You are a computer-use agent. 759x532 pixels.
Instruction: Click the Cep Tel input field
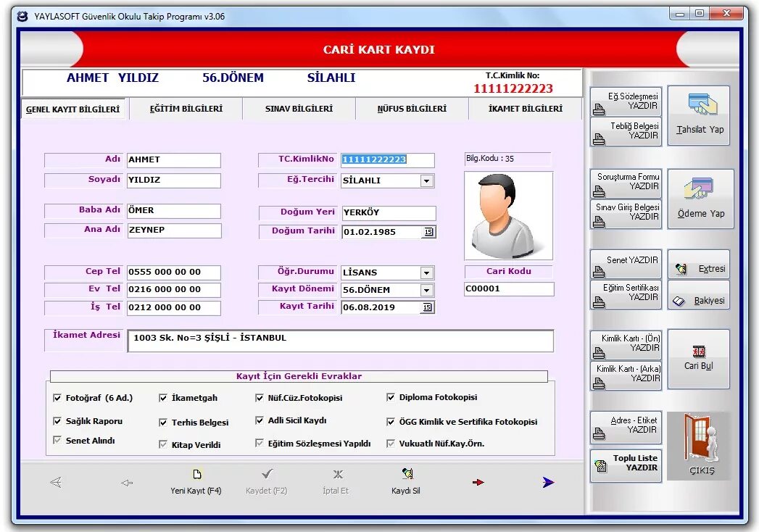pos(174,273)
